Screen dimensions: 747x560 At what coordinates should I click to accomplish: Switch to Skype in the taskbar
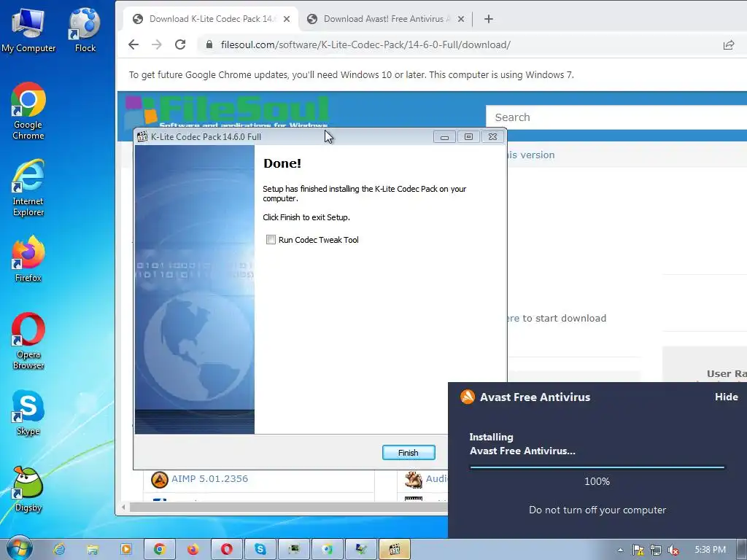[260, 550]
